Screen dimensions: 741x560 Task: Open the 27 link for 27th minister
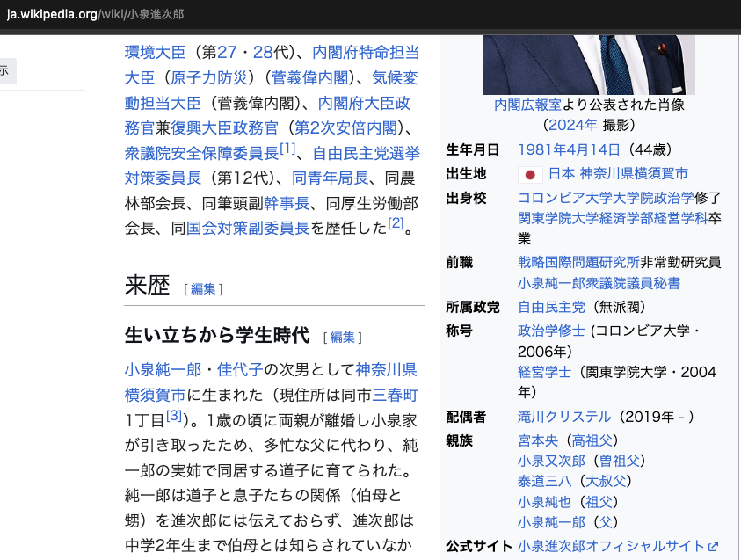pos(227,52)
